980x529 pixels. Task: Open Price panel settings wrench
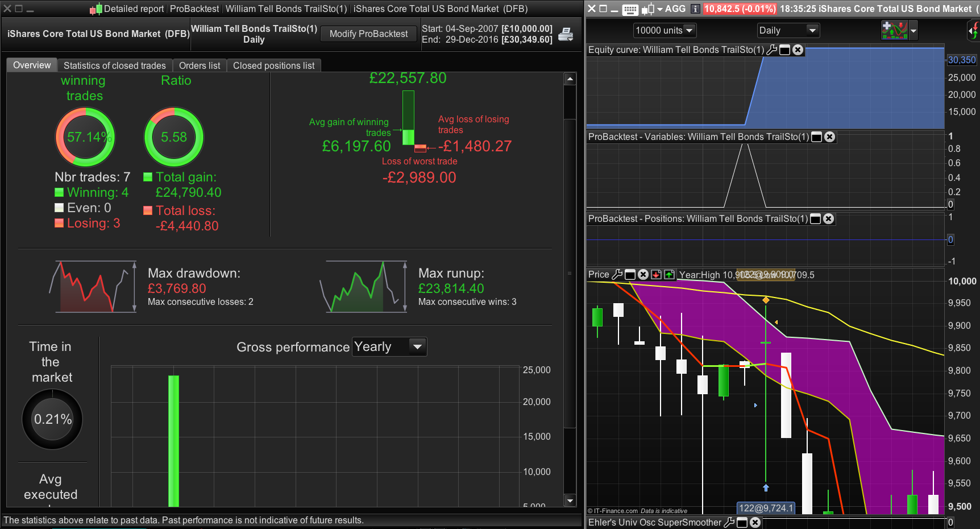pos(617,275)
